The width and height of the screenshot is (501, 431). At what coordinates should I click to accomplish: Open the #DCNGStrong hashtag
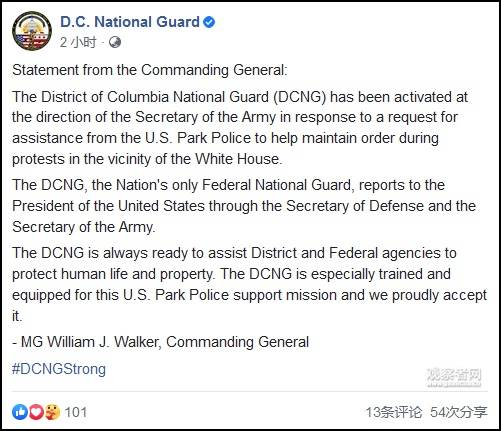click(x=59, y=369)
